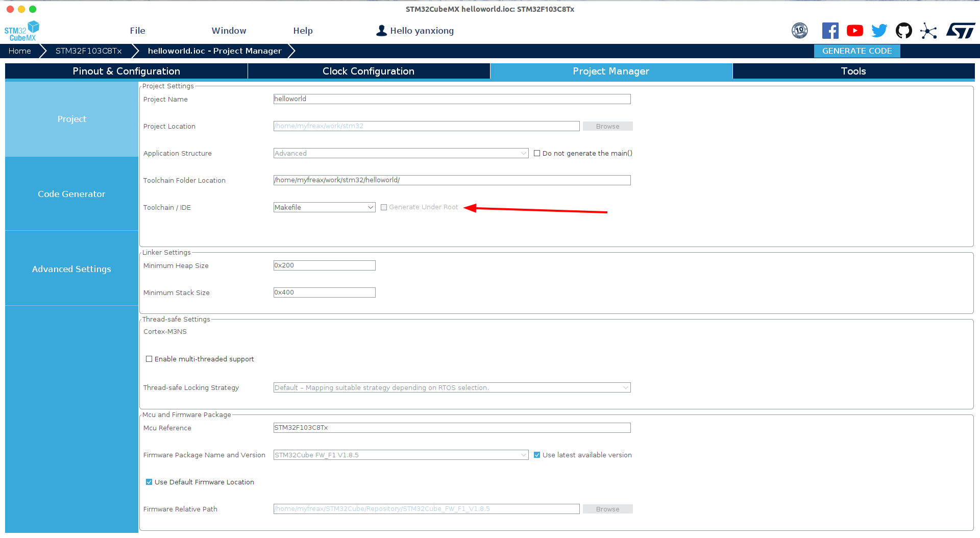Click Browse next to Firmware Relative Path
This screenshot has width=980, height=538.
click(607, 509)
